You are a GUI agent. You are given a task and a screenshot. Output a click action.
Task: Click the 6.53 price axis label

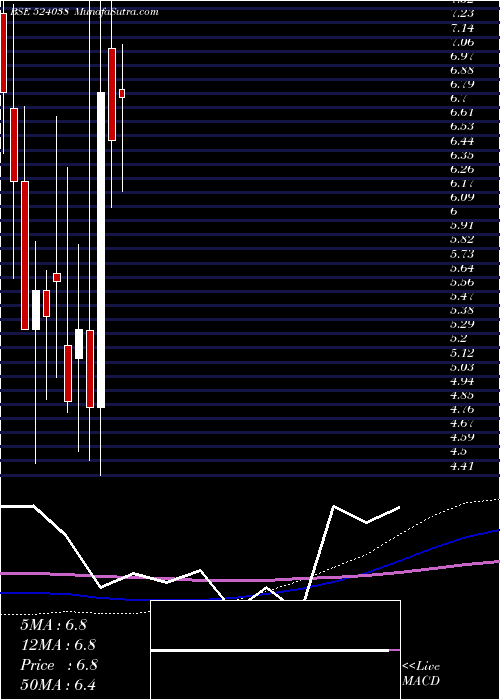(462, 126)
